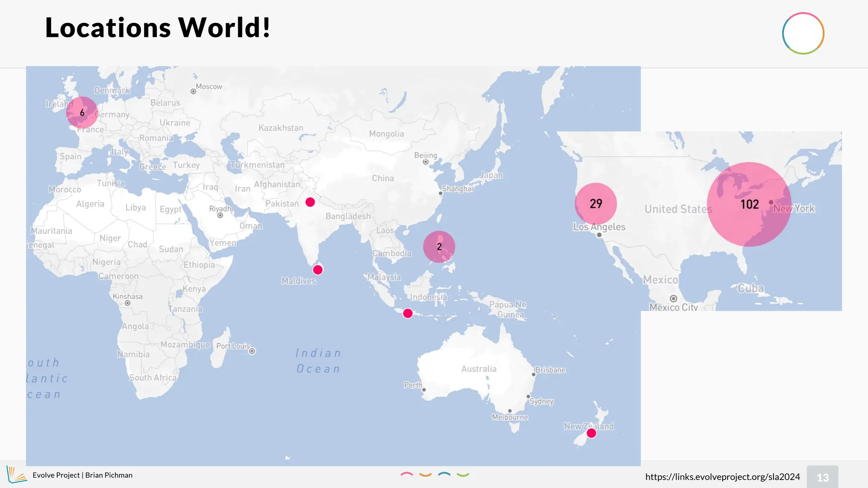This screenshot has width=868, height=488.
Task: Click the cluster bubble labeled 29
Action: (596, 204)
